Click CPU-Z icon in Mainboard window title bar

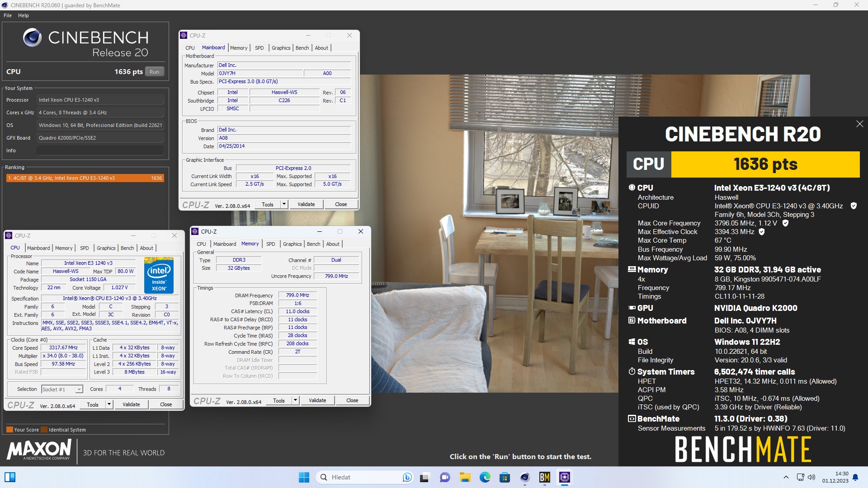click(184, 35)
